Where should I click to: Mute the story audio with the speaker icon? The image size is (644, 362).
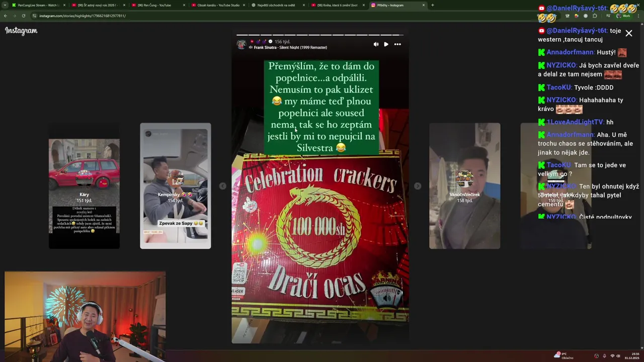[x=376, y=44]
